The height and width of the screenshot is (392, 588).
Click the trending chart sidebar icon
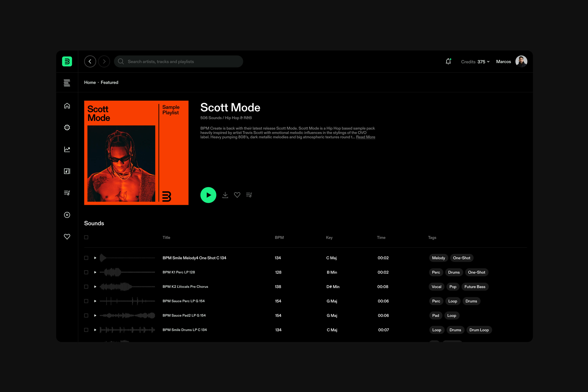67,149
